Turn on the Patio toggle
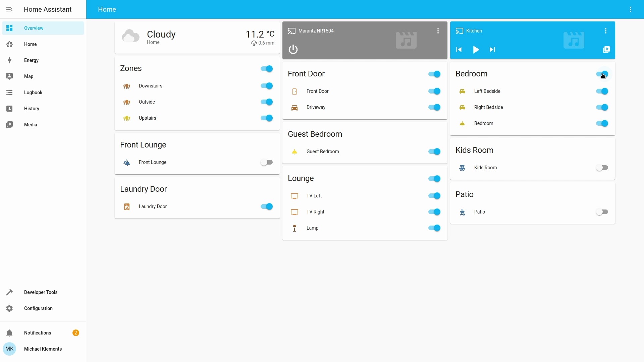644x362 pixels. pos(602,212)
